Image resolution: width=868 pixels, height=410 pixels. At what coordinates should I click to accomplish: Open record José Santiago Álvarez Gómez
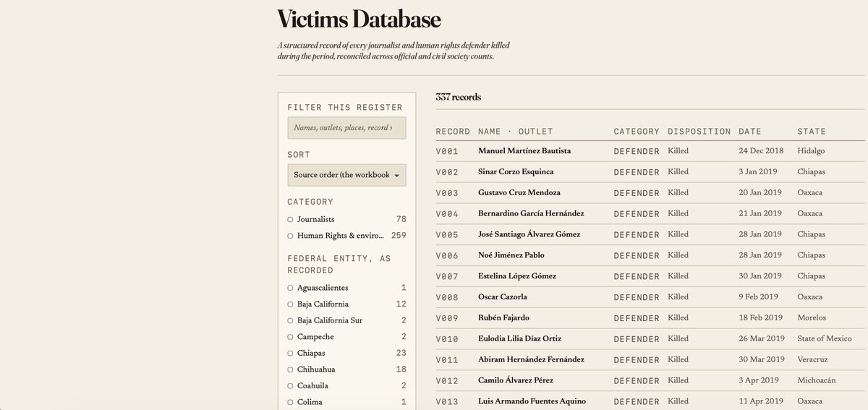pyautogui.click(x=529, y=234)
